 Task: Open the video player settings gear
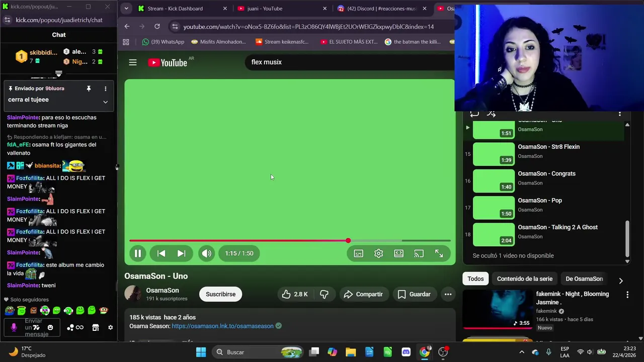[x=379, y=253]
